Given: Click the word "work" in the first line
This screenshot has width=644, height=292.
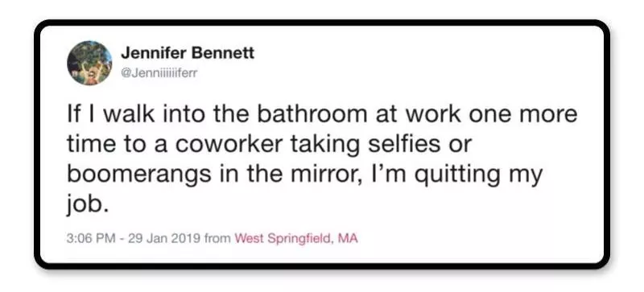Looking at the screenshot, I should pos(434,114).
